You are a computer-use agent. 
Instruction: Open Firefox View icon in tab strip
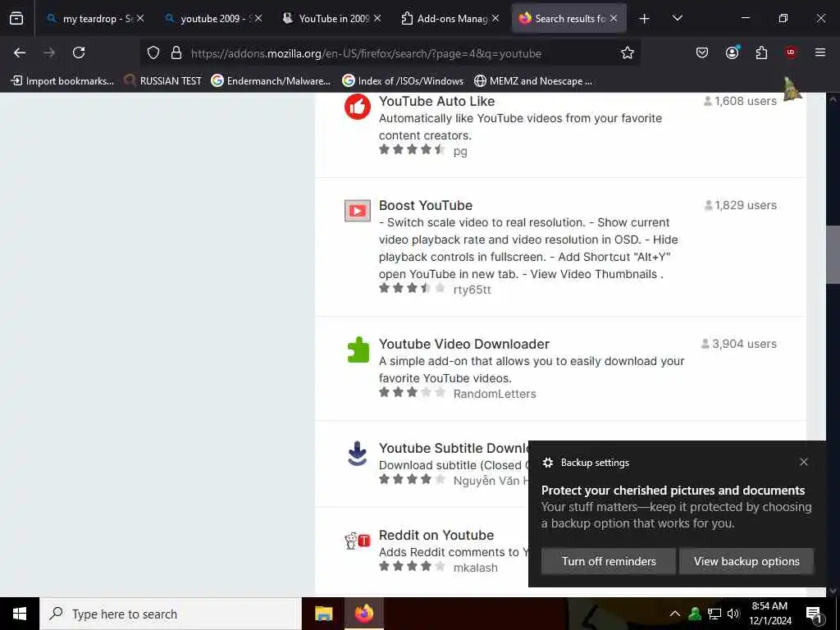point(16,19)
